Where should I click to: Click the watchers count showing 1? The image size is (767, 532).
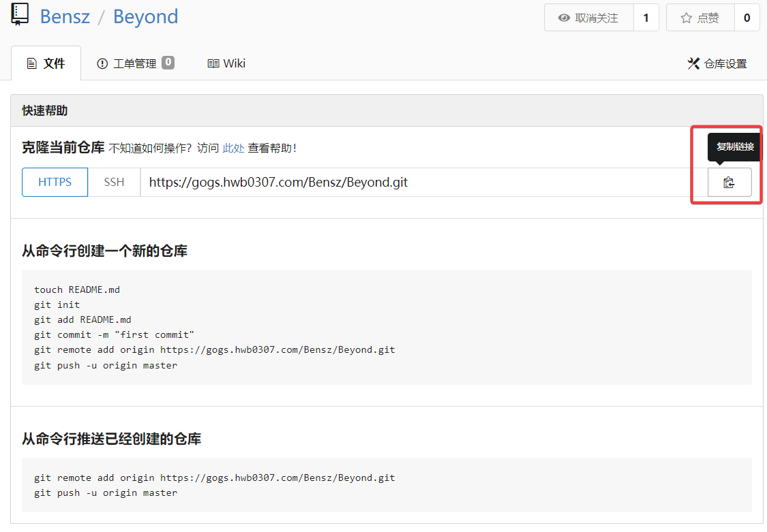tap(646, 17)
